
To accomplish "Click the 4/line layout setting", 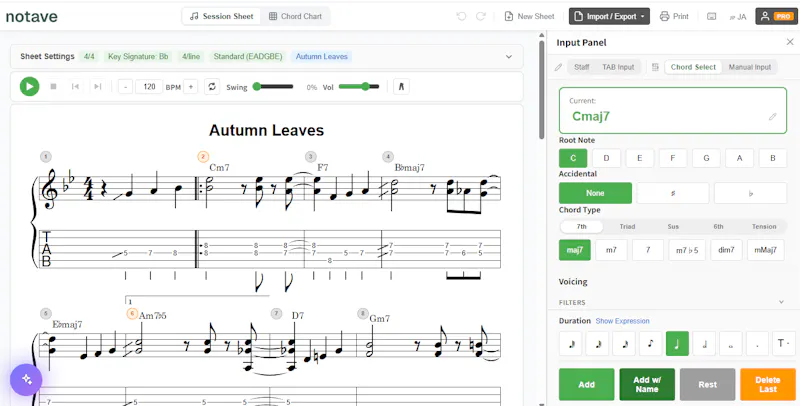I will click(191, 57).
